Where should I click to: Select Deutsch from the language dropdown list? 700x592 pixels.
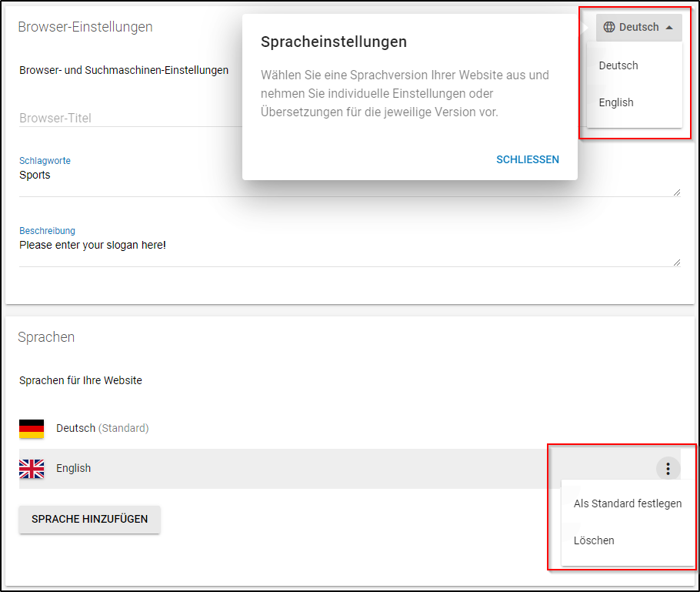[x=618, y=65]
